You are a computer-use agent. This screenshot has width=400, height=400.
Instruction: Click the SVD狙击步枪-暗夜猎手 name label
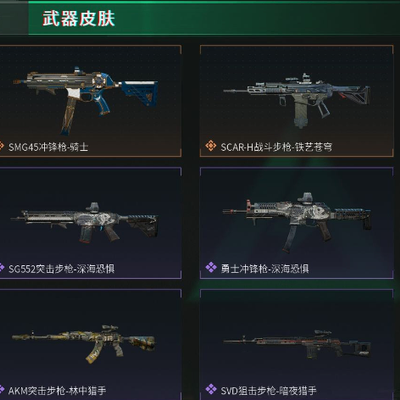coord(269,390)
